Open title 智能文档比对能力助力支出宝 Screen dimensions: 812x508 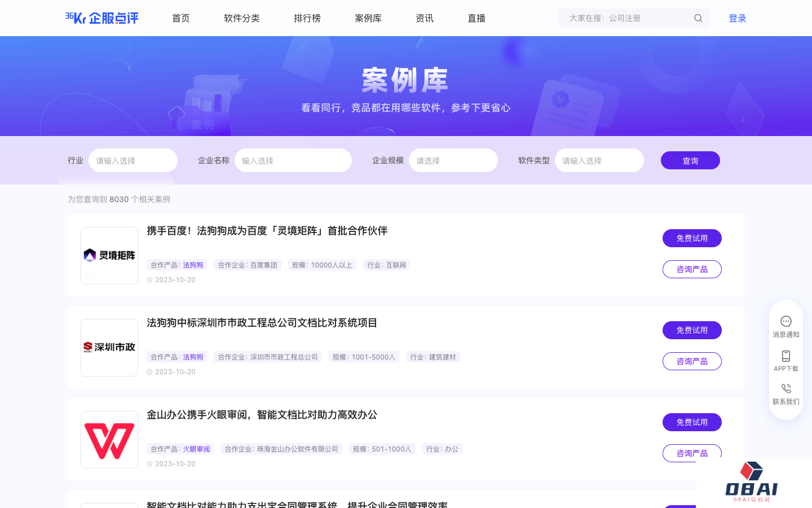[297, 504]
